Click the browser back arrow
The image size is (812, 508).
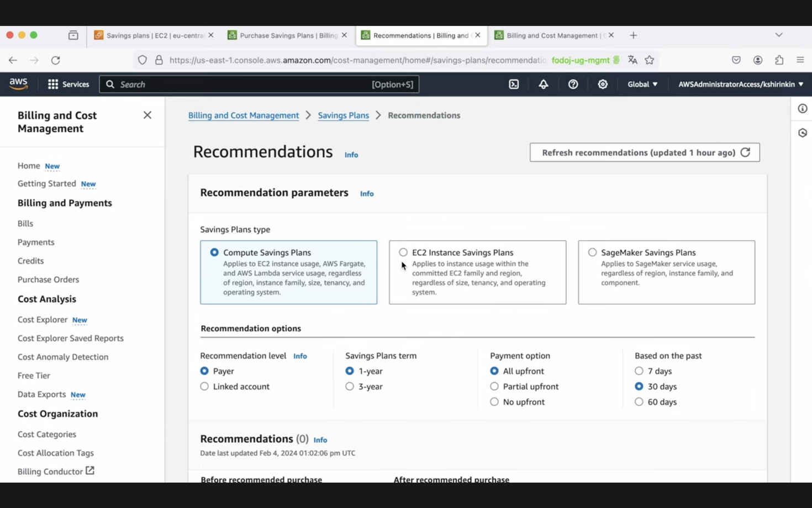click(13, 60)
